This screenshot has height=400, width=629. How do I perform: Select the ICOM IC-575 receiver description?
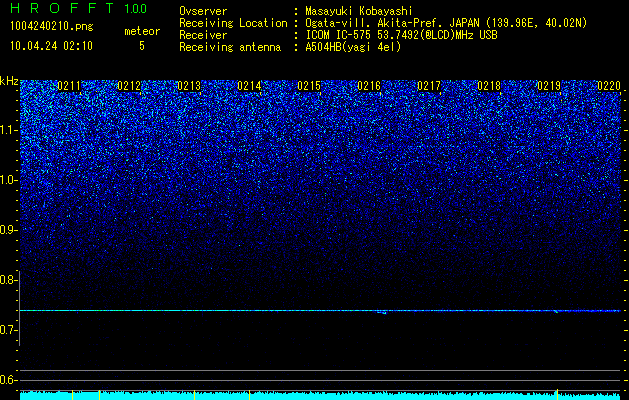tap(401, 35)
